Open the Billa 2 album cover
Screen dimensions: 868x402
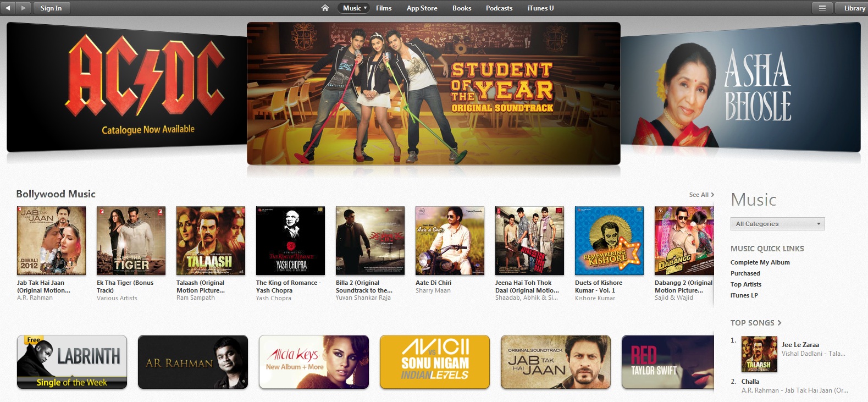click(370, 241)
